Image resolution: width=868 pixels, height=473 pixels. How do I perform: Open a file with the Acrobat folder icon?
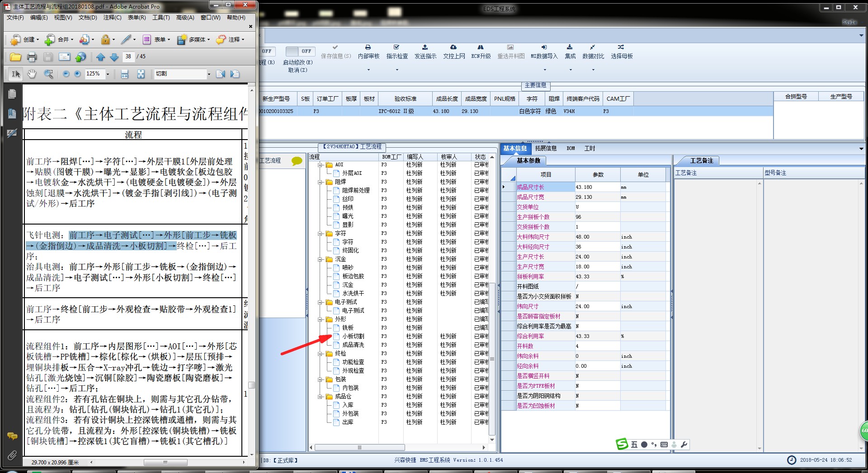15,57
